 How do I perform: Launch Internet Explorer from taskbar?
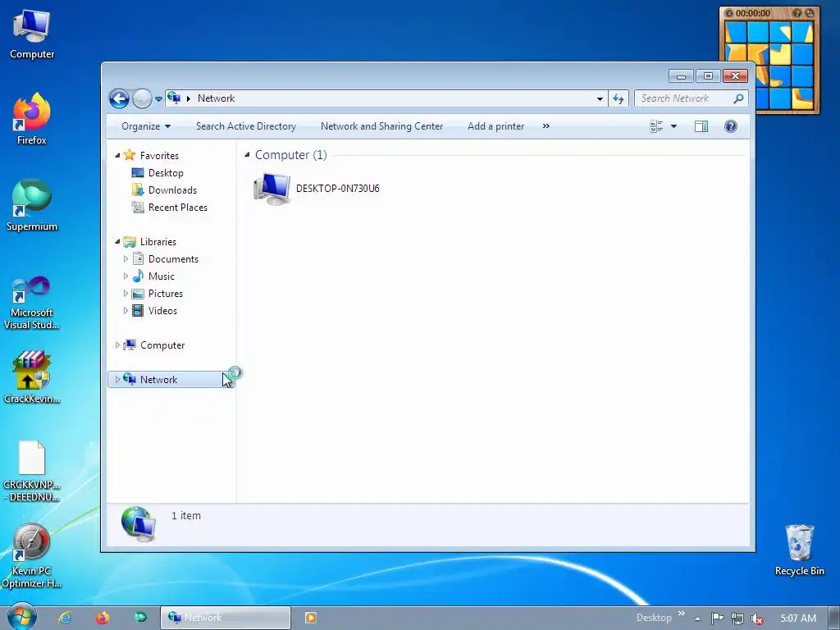coord(65,618)
